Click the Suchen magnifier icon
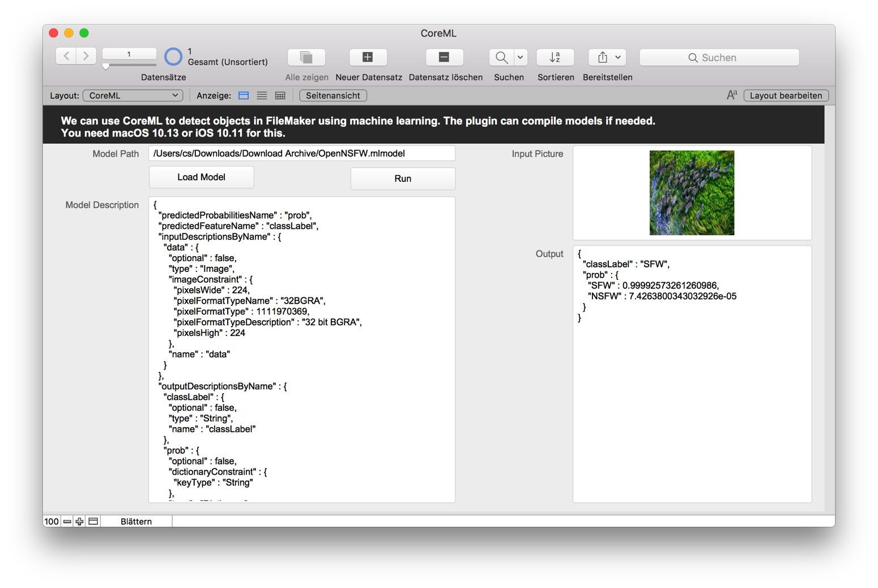878x588 pixels. point(501,57)
